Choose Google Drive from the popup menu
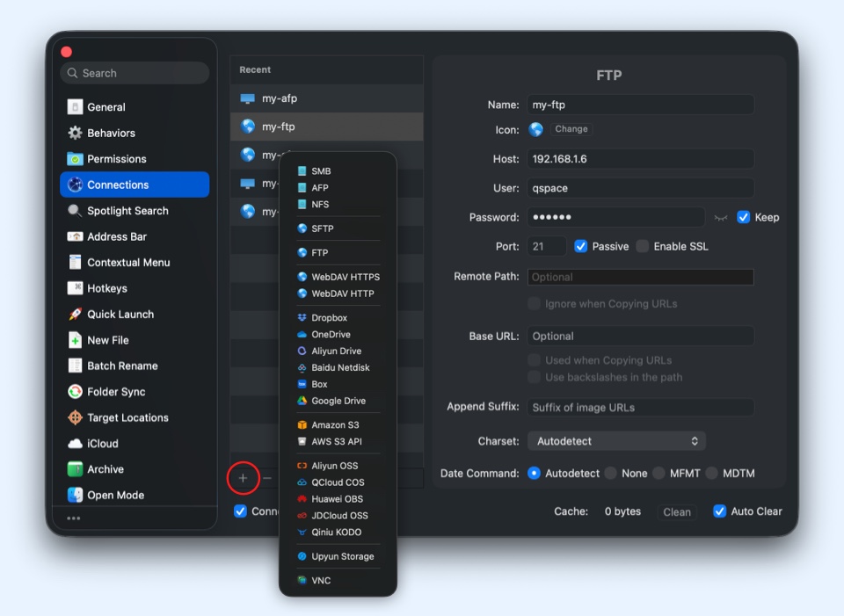This screenshot has height=616, width=844. click(x=338, y=401)
